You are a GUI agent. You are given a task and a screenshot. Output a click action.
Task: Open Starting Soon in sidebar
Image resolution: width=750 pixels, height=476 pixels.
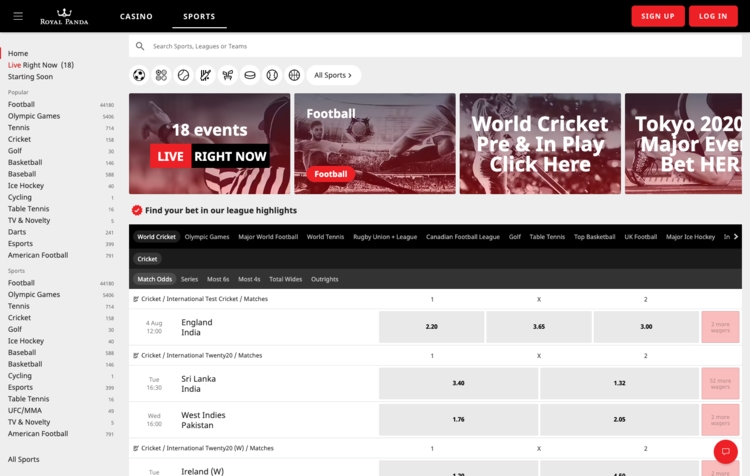pyautogui.click(x=30, y=77)
